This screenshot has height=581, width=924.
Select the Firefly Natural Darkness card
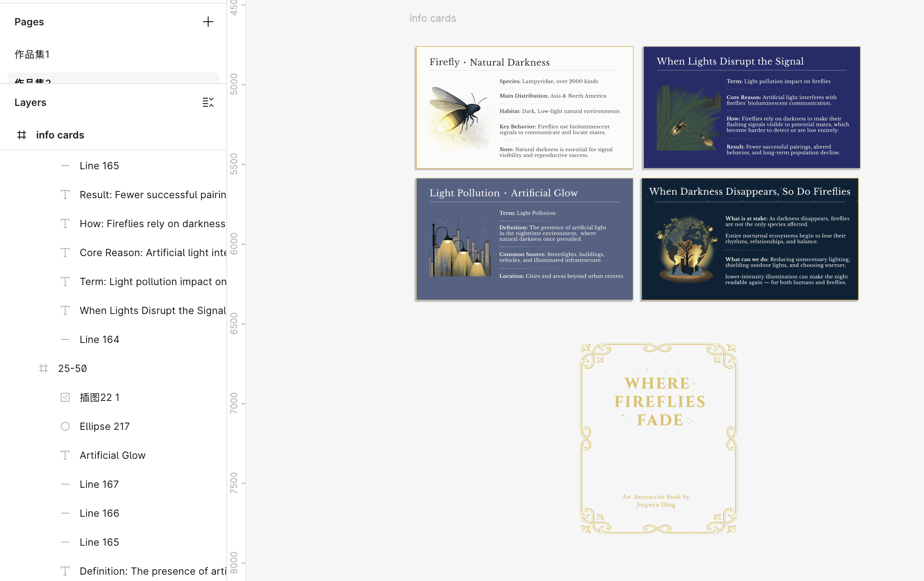(524, 108)
